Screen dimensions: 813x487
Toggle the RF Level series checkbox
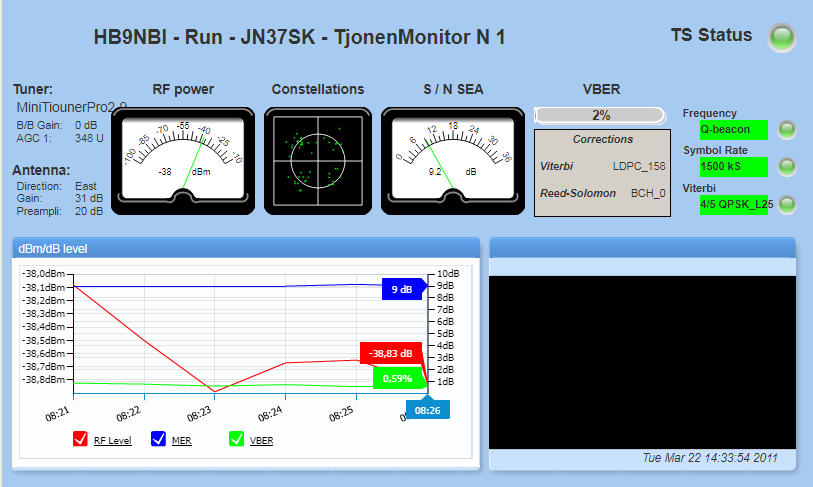click(x=80, y=439)
